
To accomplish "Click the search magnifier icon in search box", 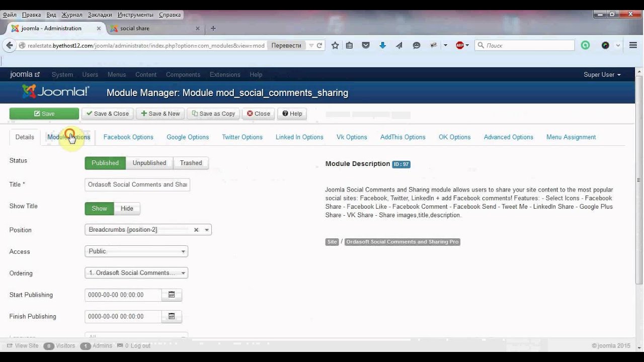I will tap(480, 45).
